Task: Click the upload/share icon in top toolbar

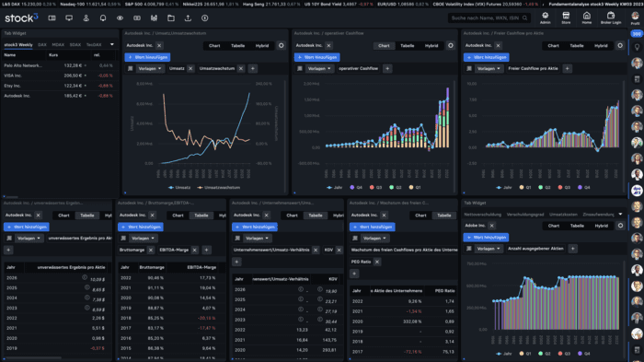Action: (x=188, y=18)
